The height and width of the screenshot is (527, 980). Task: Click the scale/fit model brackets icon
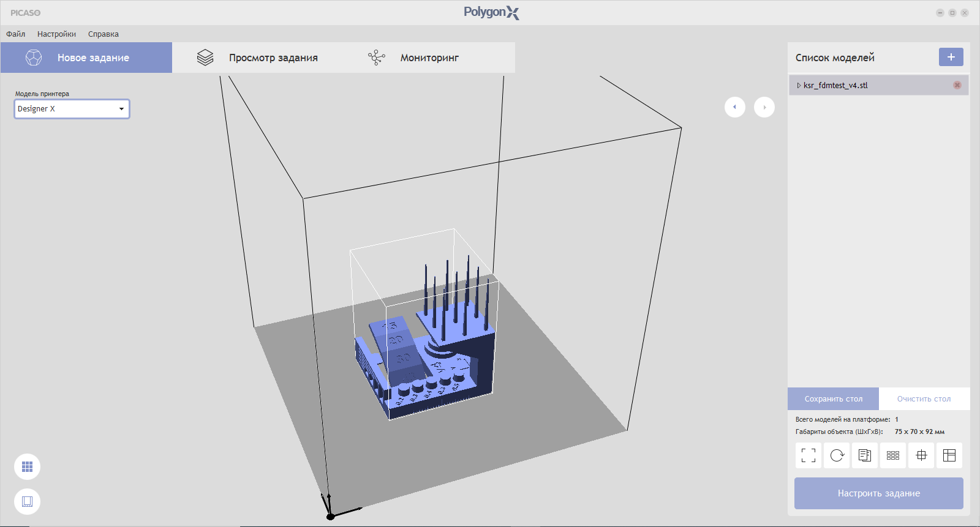(809, 455)
